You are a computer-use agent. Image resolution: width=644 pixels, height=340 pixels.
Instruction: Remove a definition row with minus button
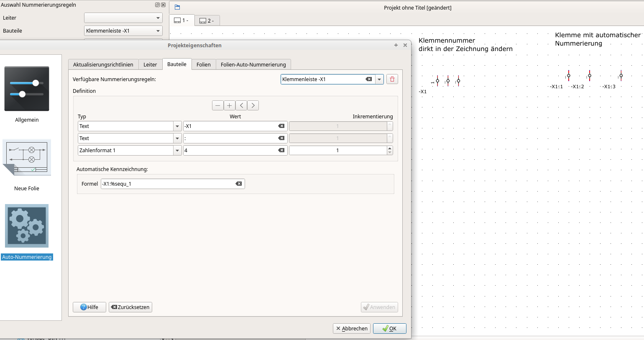coord(218,105)
